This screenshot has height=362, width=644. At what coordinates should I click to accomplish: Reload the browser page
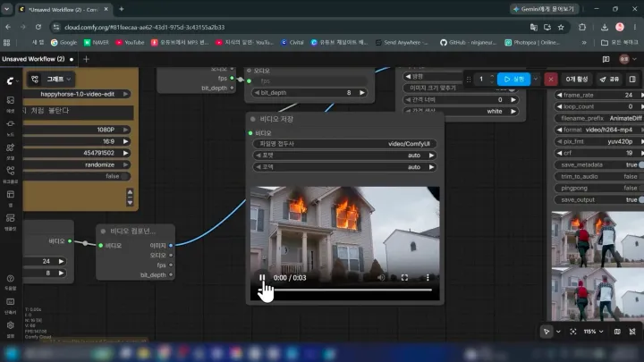click(x=38, y=27)
